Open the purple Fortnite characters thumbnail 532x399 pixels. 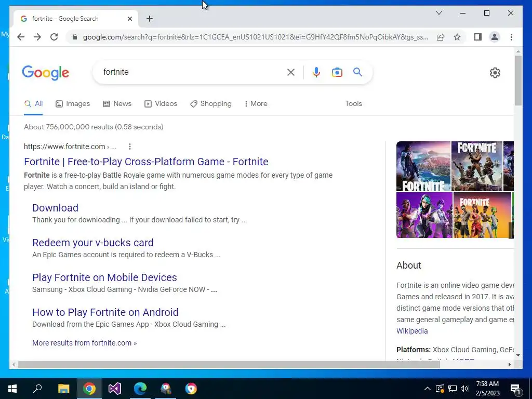click(x=424, y=215)
